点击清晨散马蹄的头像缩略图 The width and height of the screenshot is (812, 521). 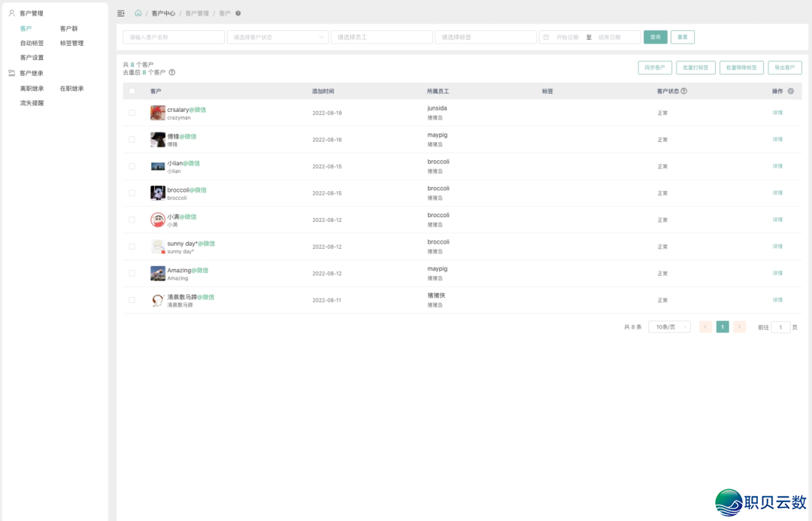pyautogui.click(x=156, y=299)
